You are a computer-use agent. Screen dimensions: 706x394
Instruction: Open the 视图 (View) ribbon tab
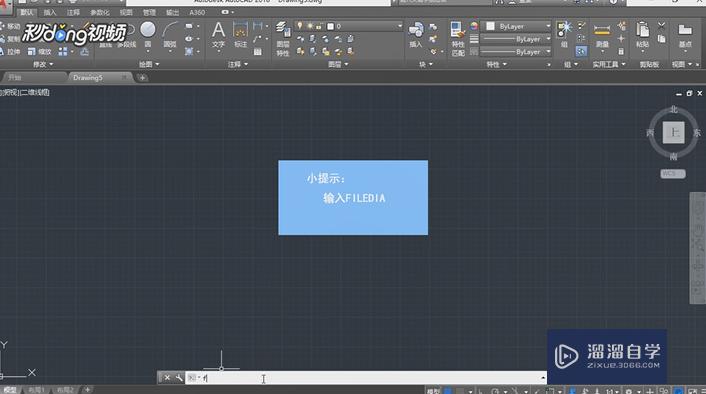click(126, 12)
